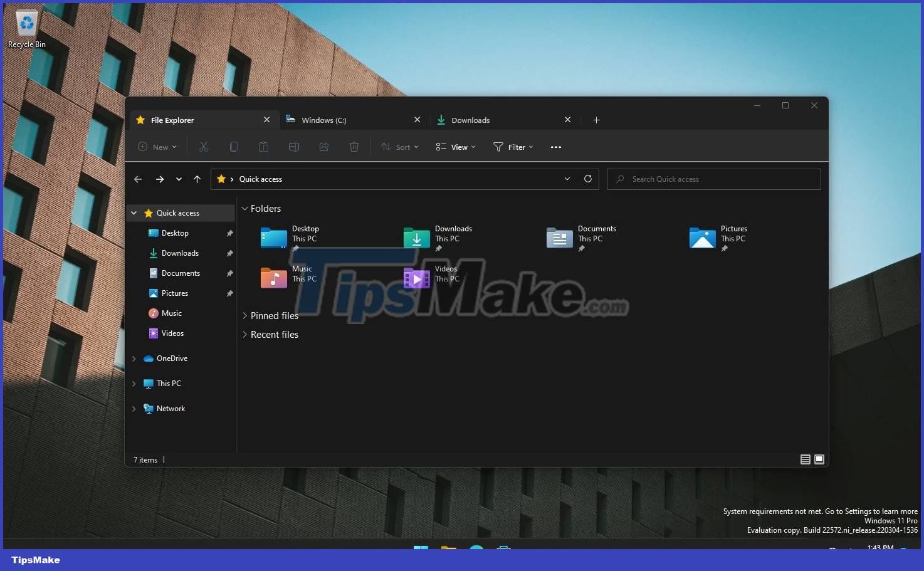Collapse the Folders group
The height and width of the screenshot is (571, 924).
[245, 209]
